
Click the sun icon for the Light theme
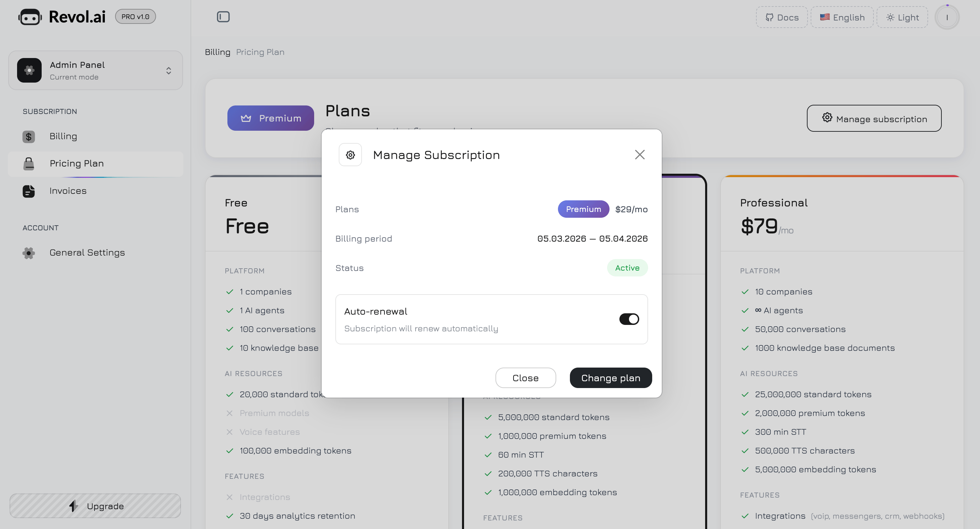[x=890, y=17]
